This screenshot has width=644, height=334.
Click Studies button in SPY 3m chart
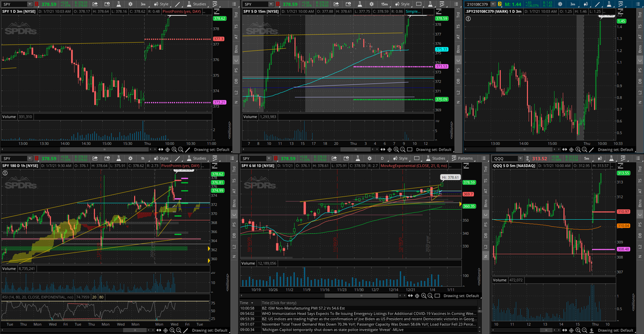[x=196, y=4]
